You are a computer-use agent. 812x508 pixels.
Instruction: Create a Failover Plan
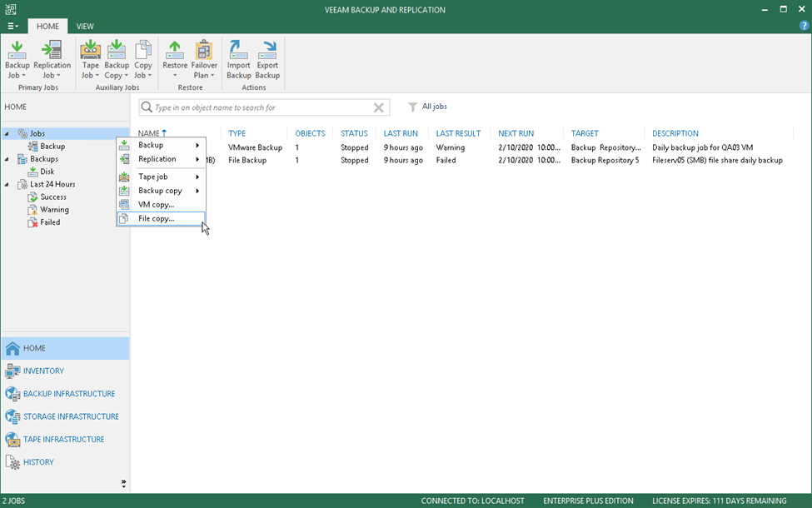pos(204,58)
